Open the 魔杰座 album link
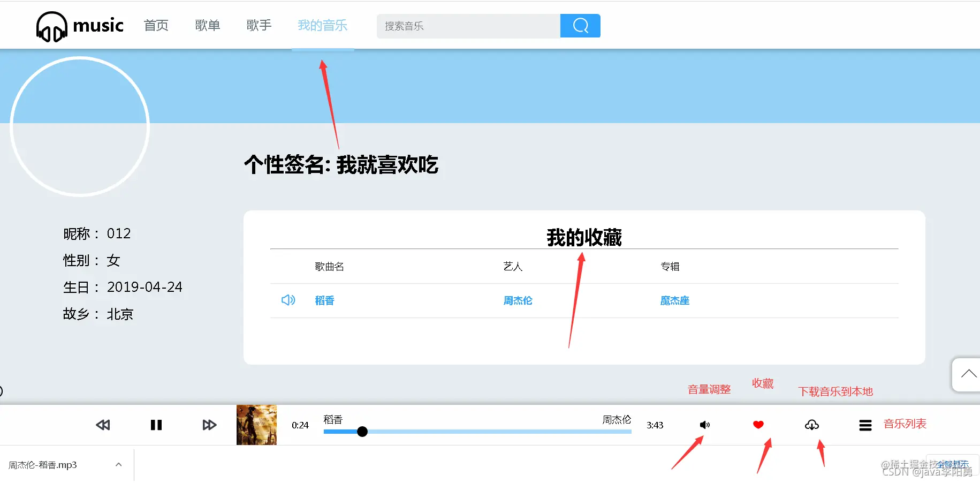The width and height of the screenshot is (980, 483). (x=675, y=300)
